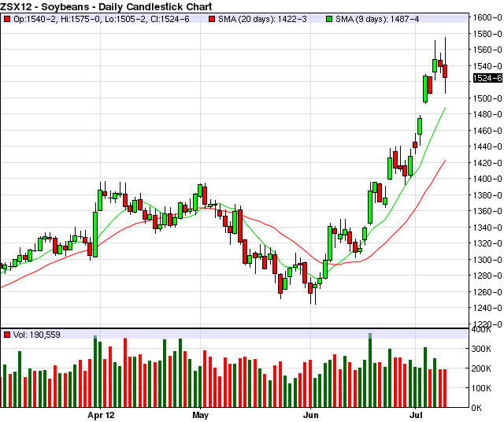
Task: Click the chart title 'ZSX12 - Soybeans - Daily Candlestick Chart'
Action: (106, 6)
